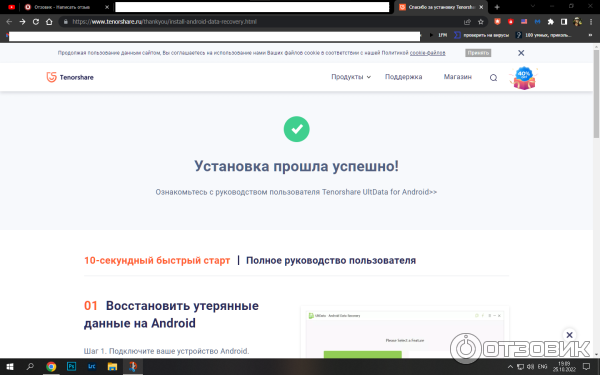The height and width of the screenshot is (375, 600).
Task: Dismiss the cookie notice banner
Action: (521, 53)
